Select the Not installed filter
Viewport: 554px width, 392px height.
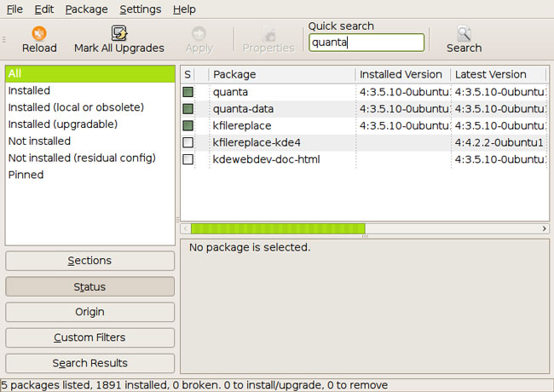coord(90,141)
